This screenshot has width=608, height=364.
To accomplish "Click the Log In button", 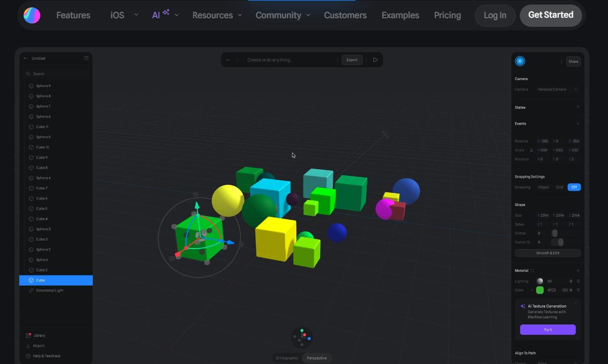I will 495,15.
